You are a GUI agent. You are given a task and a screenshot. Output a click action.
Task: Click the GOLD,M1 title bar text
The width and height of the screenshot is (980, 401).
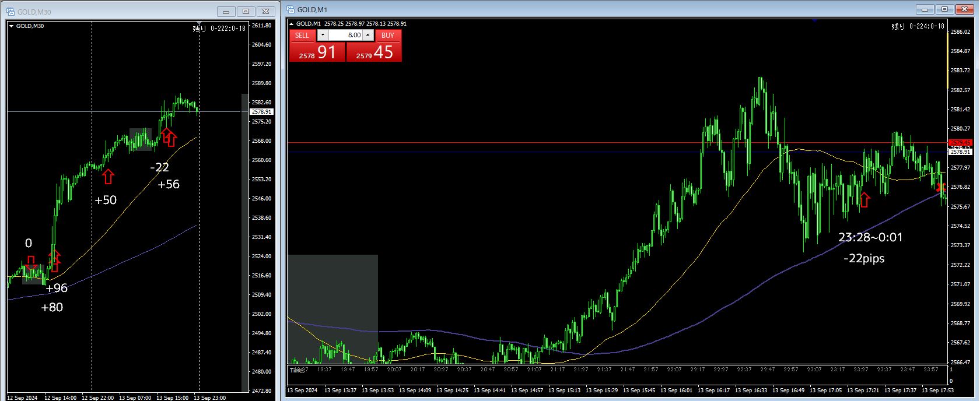pyautogui.click(x=312, y=9)
